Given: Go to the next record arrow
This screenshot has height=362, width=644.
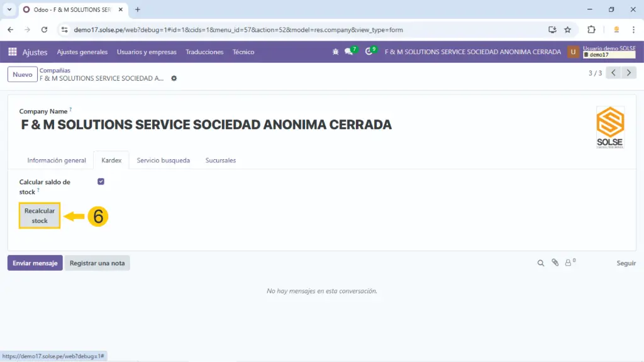Looking at the screenshot, I should tap(629, 73).
